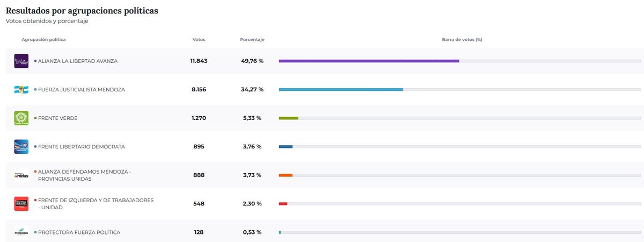This screenshot has height=242, width=644.
Task: Click the ALIANZA LA LIBERTAD AVANZA name
Action: click(x=78, y=61)
